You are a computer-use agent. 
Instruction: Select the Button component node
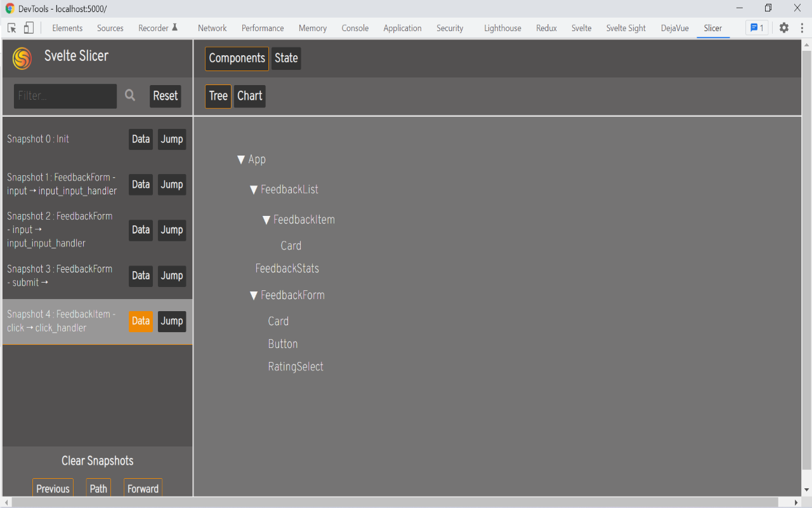283,344
